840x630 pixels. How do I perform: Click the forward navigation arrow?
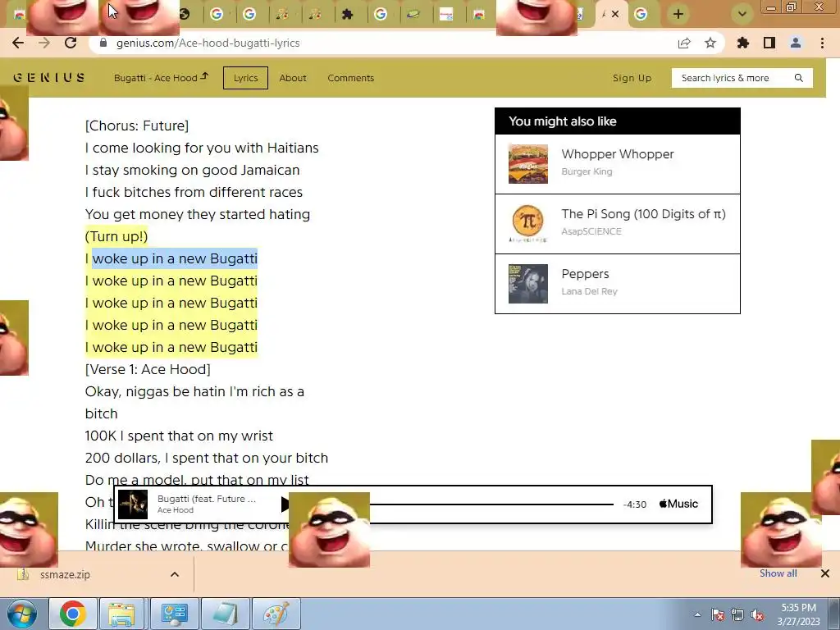[44, 43]
